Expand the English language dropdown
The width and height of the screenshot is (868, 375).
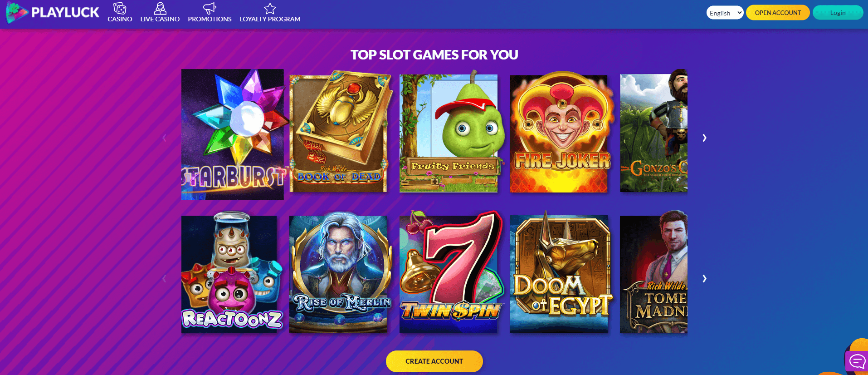[x=725, y=13]
